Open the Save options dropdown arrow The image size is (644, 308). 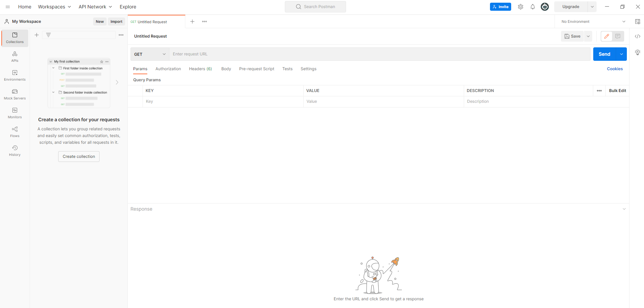tap(588, 36)
